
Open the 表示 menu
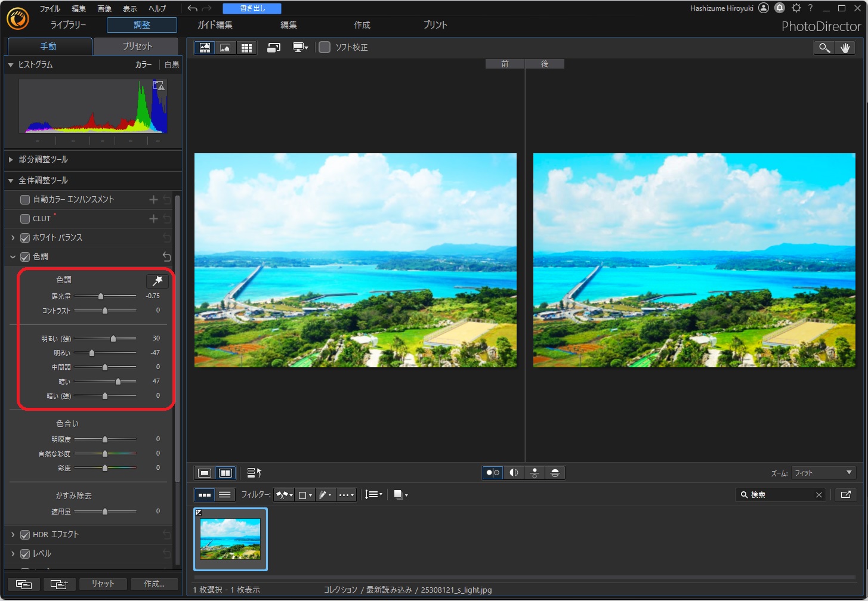coord(130,9)
